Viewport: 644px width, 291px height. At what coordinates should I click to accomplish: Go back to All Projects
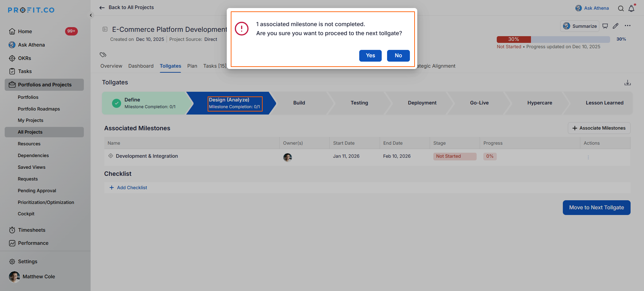click(126, 7)
